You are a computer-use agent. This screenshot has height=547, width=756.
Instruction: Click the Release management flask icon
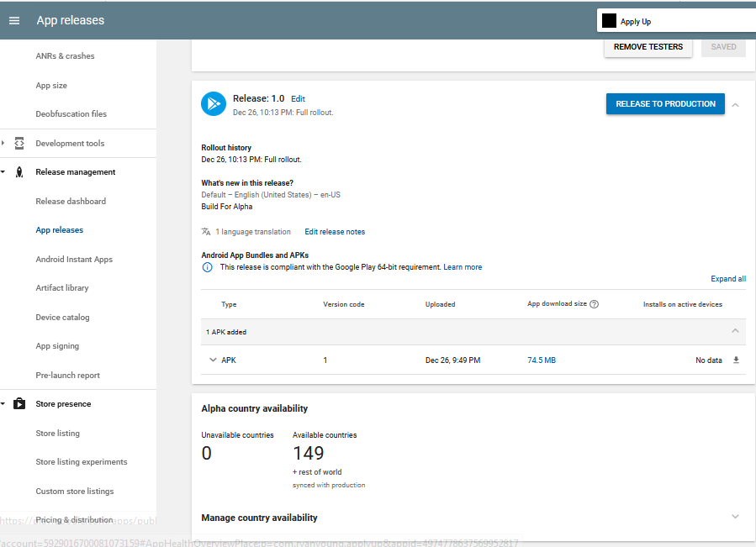[x=19, y=171]
